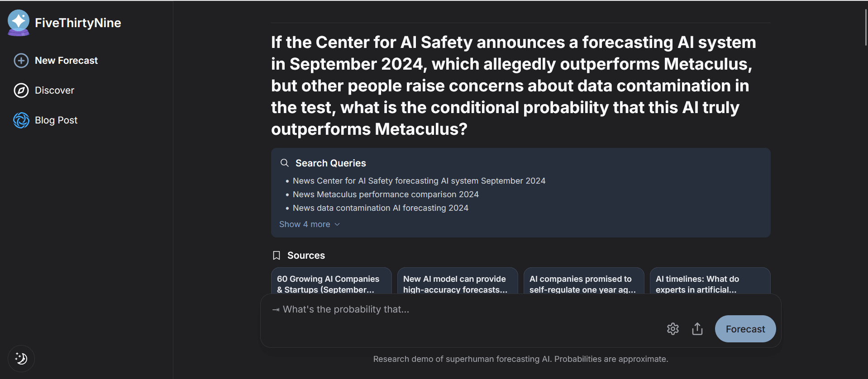Click the New Forecast plus icon

pyautogui.click(x=21, y=61)
